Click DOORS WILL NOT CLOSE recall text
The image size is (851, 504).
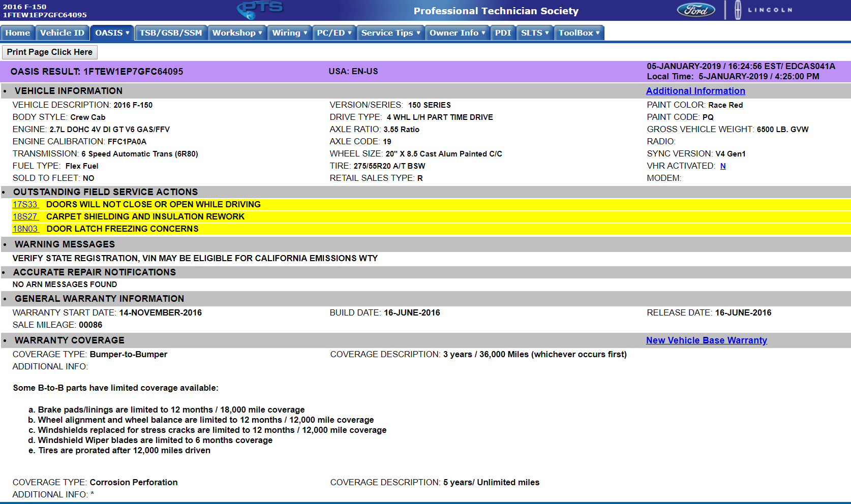click(x=154, y=204)
